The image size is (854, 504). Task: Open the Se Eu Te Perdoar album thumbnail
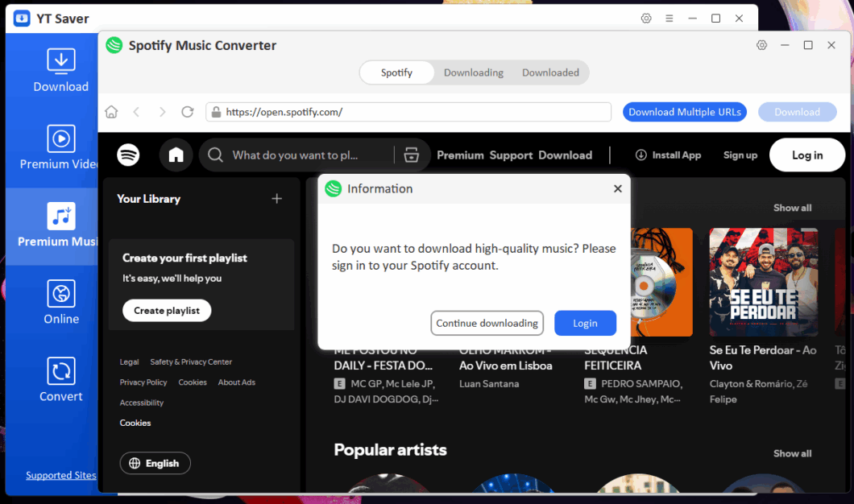tap(763, 282)
